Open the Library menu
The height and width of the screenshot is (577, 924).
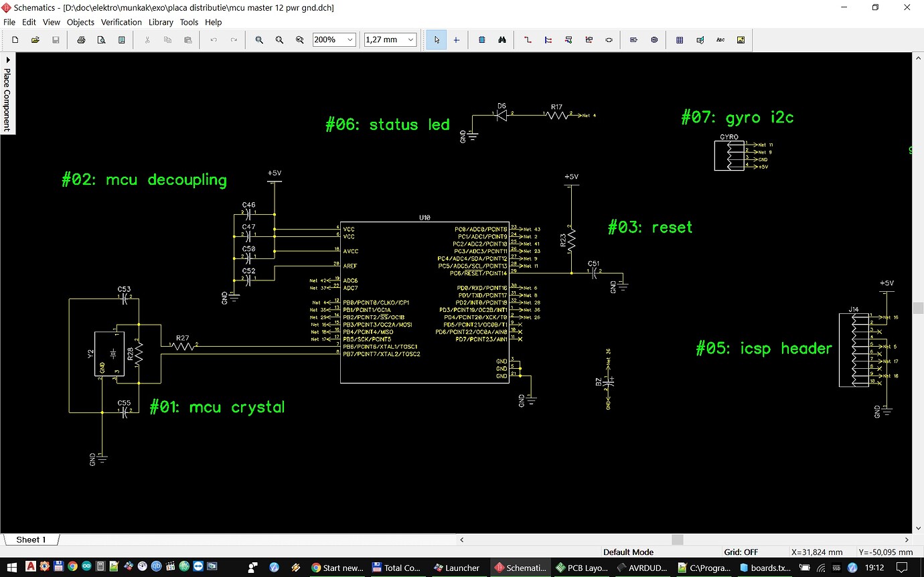tap(161, 22)
